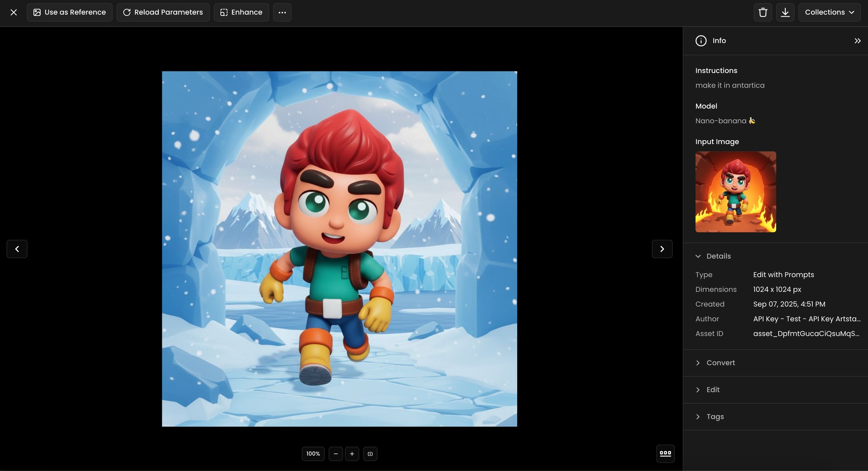The image size is (868, 471).
Task: Open more options via the ellipsis icon
Action: [x=282, y=12]
